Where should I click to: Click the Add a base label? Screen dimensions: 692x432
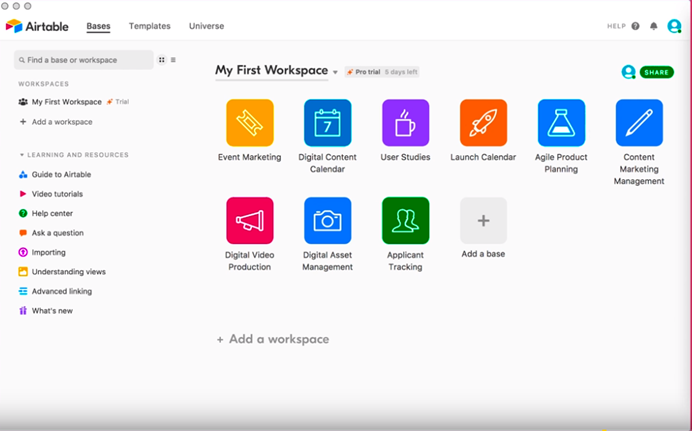(483, 254)
